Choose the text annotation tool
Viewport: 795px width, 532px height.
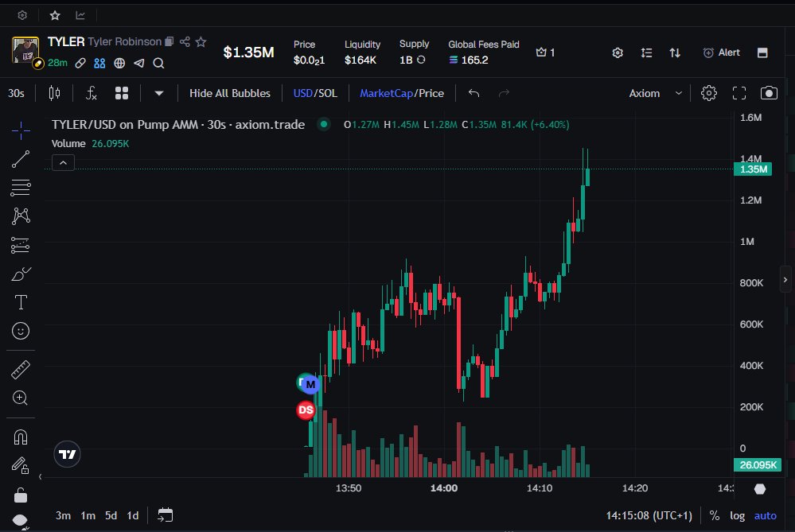pos(21,302)
